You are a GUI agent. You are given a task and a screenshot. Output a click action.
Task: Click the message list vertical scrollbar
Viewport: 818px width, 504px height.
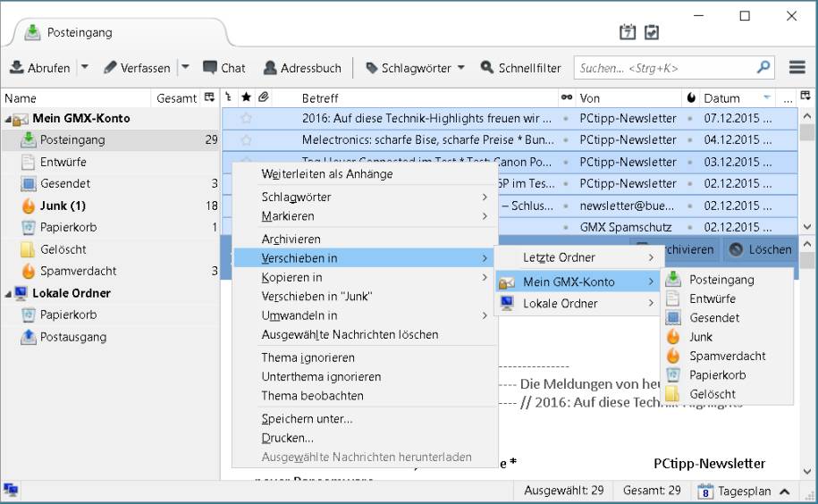pyautogui.click(x=806, y=170)
